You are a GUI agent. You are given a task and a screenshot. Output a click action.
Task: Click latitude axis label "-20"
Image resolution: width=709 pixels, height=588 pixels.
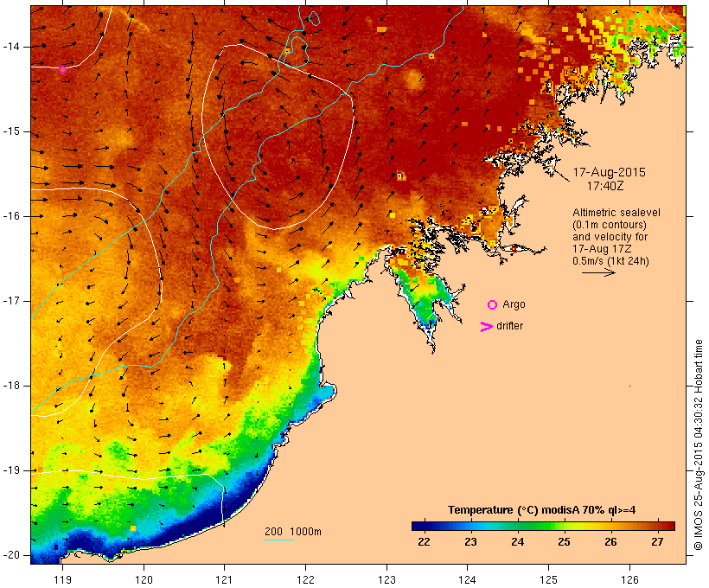click(x=11, y=555)
